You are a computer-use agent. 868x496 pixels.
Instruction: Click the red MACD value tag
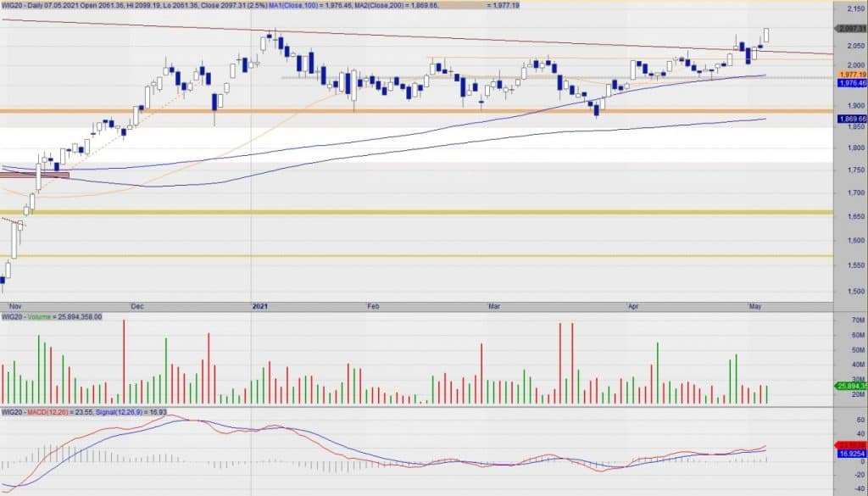click(850, 444)
